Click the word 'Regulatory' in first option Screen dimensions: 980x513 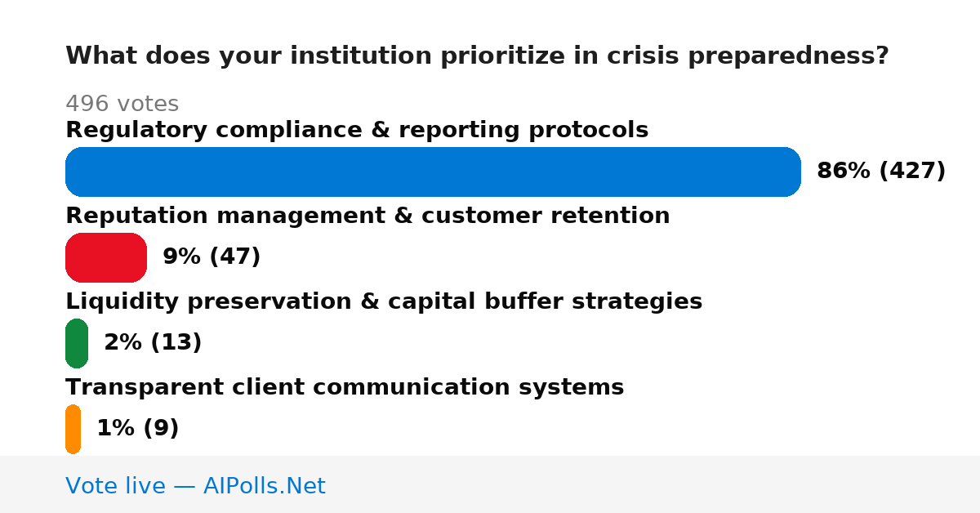tap(124, 131)
